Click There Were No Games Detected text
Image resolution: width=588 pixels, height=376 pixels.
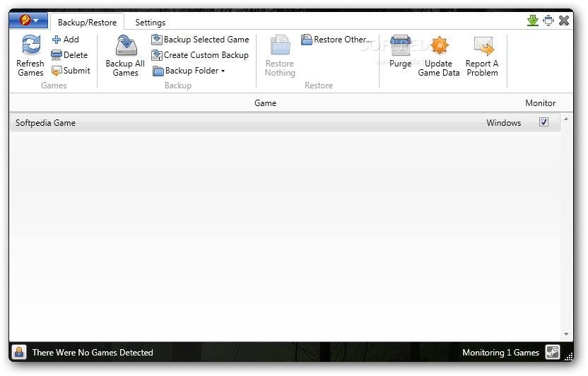pyautogui.click(x=93, y=353)
